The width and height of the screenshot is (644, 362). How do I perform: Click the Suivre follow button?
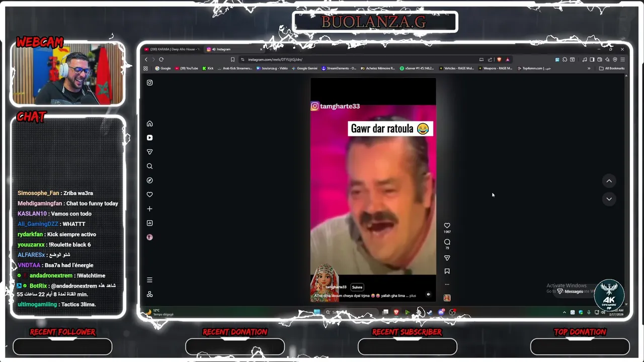(x=357, y=287)
